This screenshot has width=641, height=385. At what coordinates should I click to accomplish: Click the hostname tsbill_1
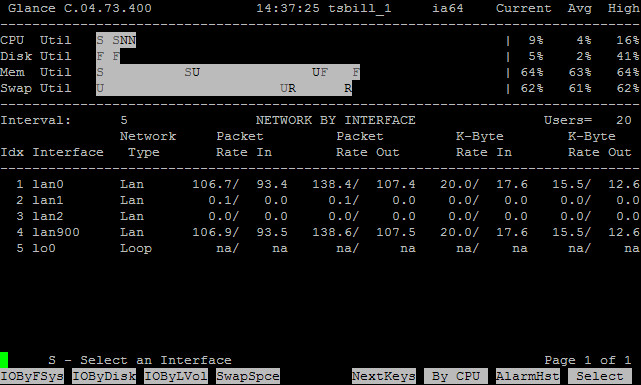(x=360, y=8)
